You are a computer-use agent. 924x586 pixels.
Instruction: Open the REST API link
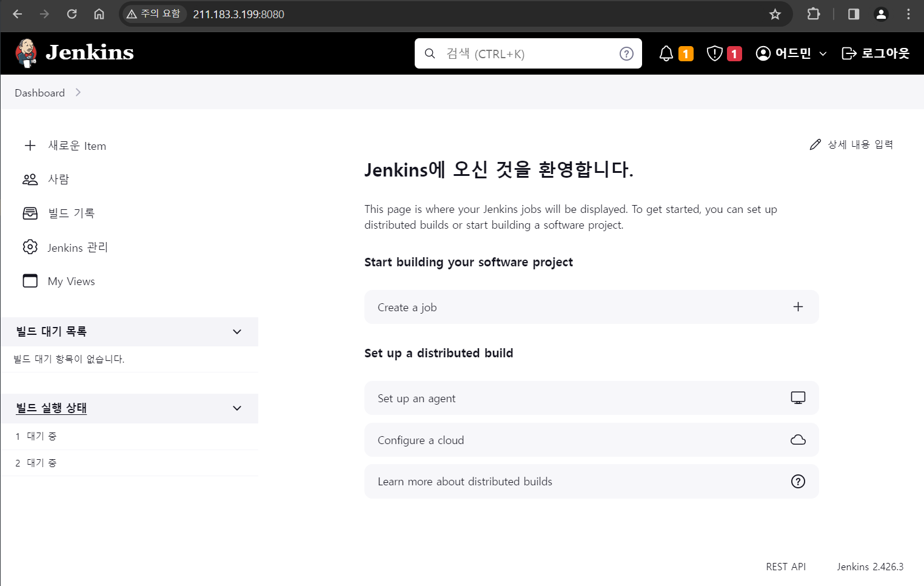click(x=786, y=567)
